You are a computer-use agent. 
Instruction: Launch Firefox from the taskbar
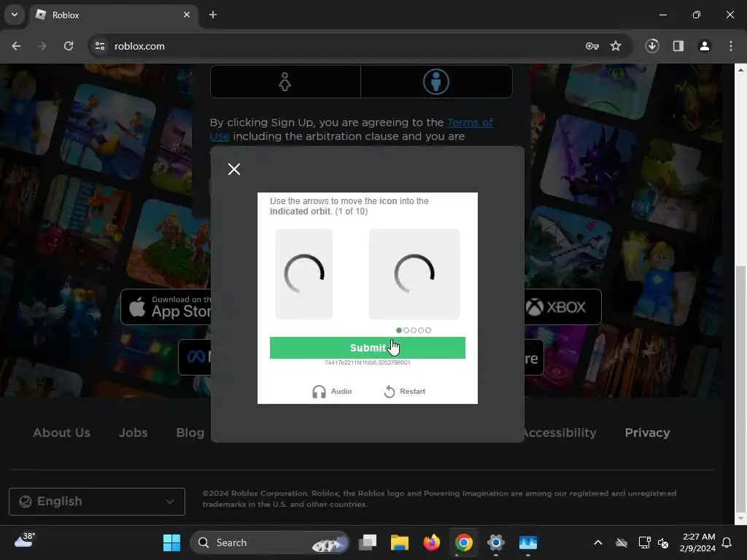(x=432, y=542)
